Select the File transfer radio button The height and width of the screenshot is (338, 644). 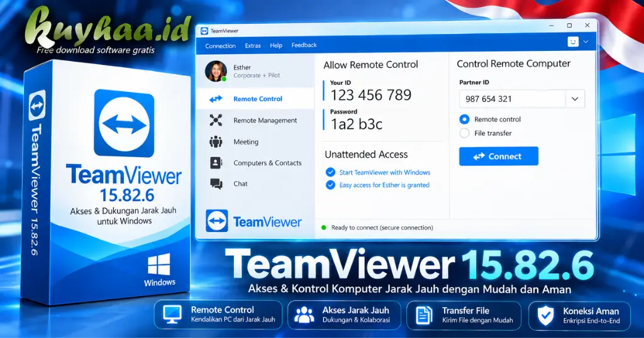pyautogui.click(x=465, y=133)
